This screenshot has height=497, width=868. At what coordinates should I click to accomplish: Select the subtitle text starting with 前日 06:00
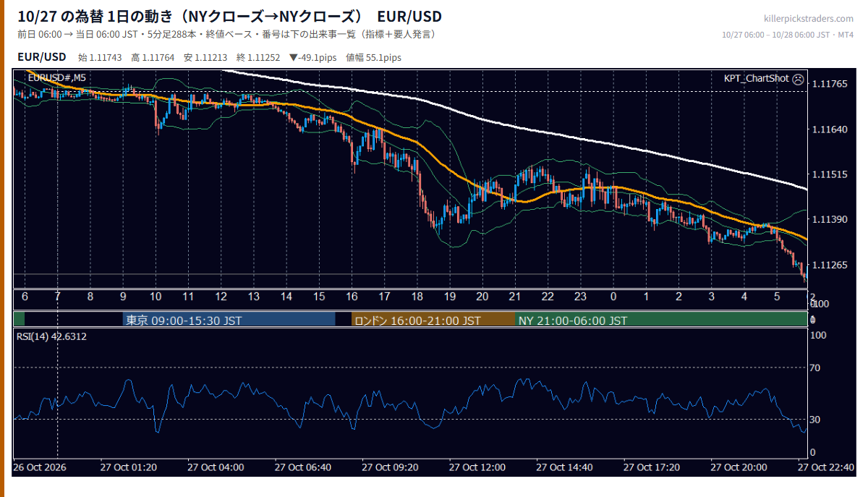pos(226,35)
